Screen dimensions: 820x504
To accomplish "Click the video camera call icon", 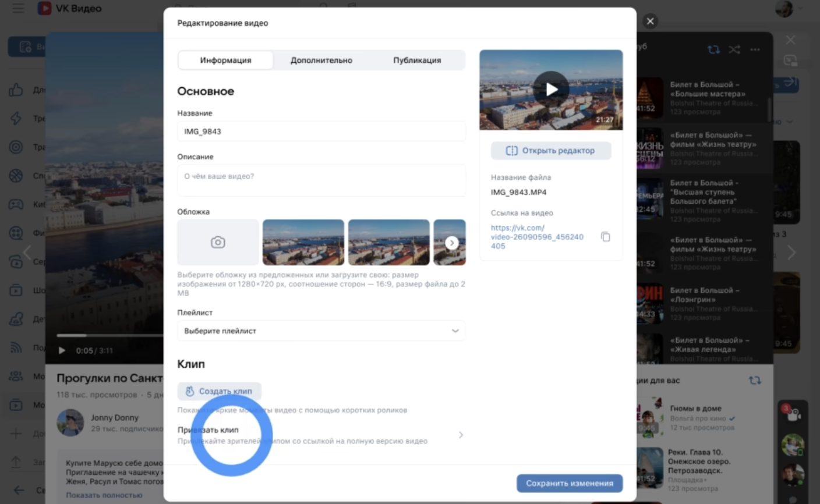I will click(x=792, y=414).
